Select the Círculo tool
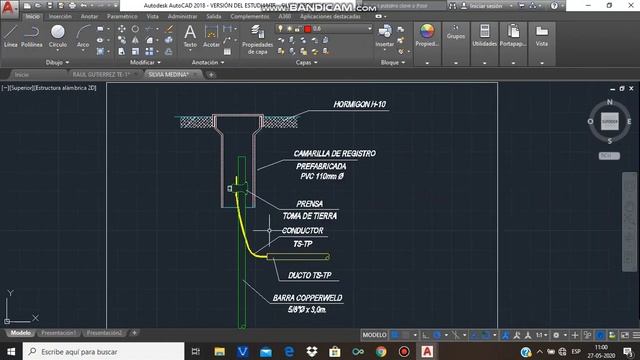This screenshot has height=360, width=640. (58, 36)
